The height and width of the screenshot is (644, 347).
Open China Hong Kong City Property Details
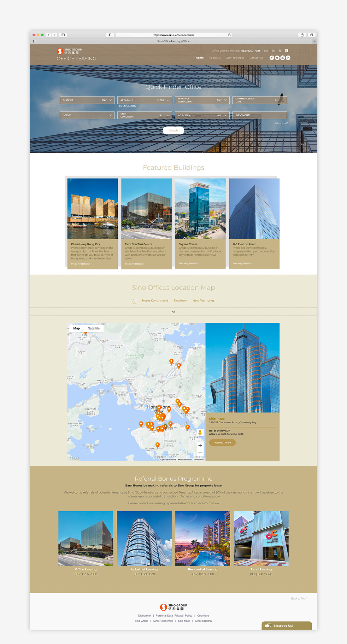[x=80, y=264]
